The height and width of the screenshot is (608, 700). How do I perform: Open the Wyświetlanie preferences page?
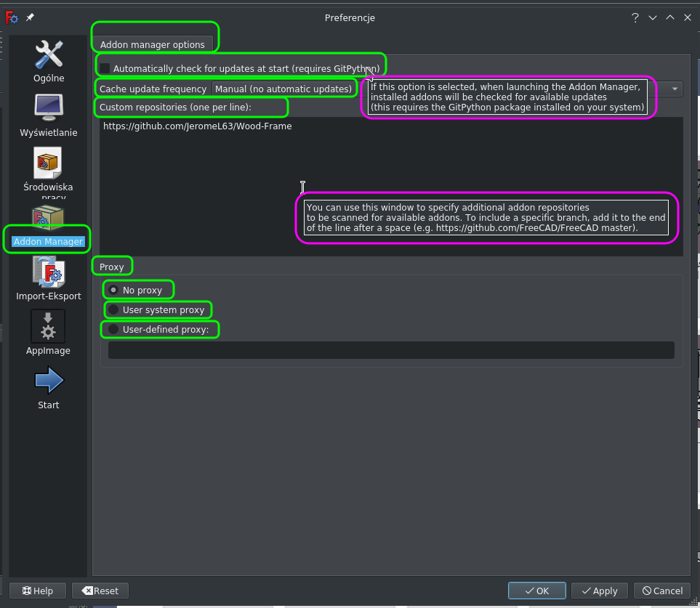tap(48, 115)
